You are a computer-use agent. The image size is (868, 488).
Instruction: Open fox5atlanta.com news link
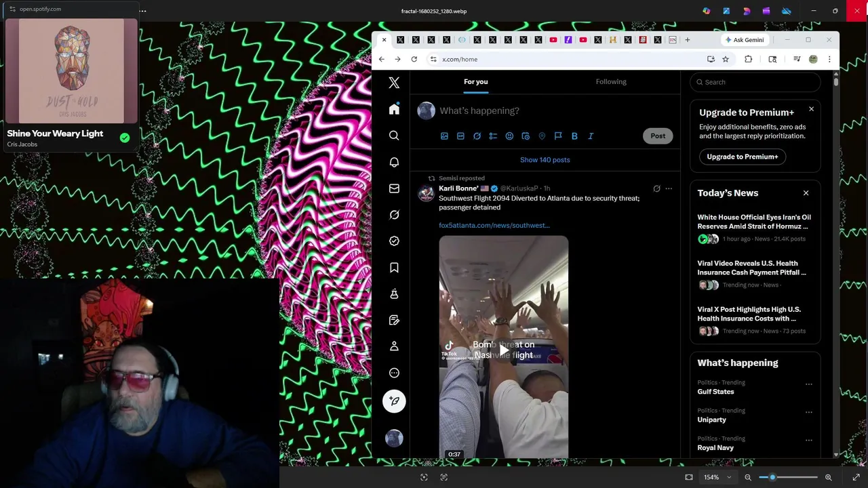click(494, 225)
